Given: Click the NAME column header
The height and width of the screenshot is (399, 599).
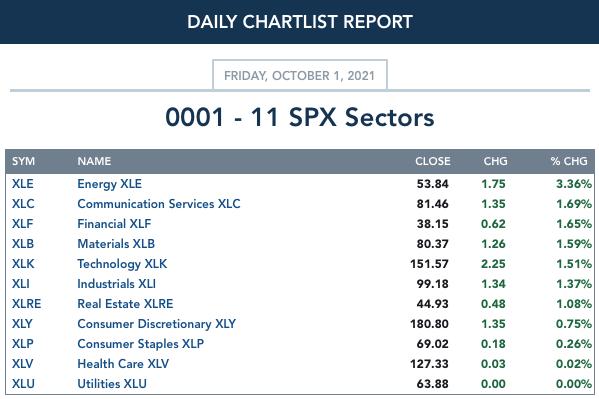Looking at the screenshot, I should click(x=94, y=161).
